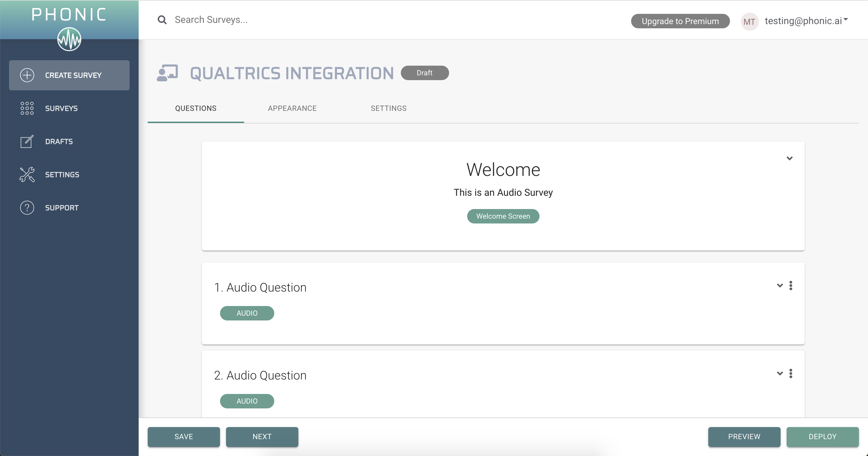The width and height of the screenshot is (868, 456).
Task: Click the Settings wrench icon in sidebar
Action: [x=27, y=174]
